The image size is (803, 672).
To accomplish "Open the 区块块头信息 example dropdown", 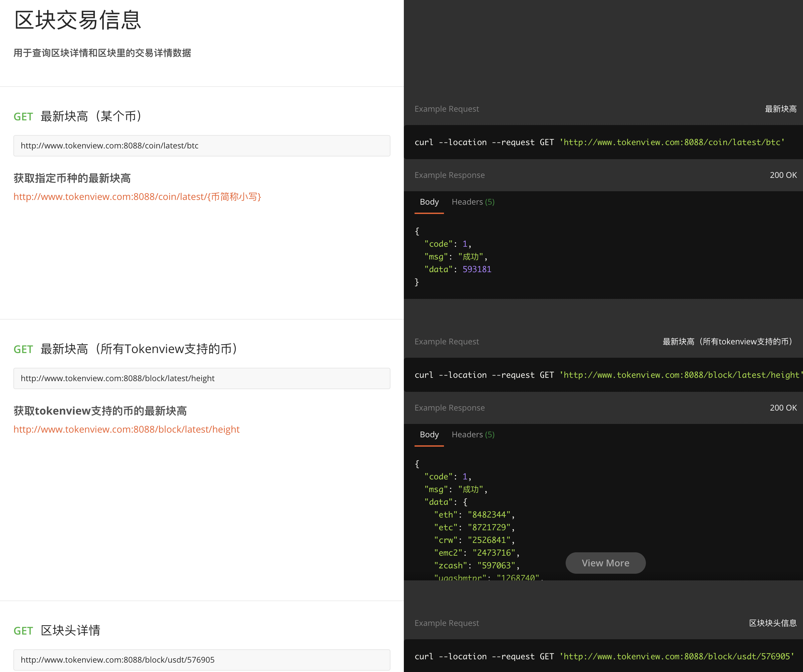I will 772,623.
